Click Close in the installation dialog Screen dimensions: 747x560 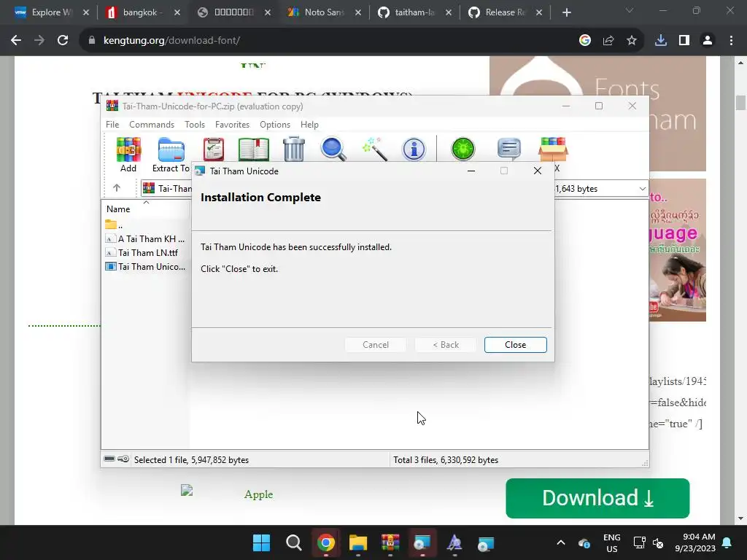tap(516, 345)
